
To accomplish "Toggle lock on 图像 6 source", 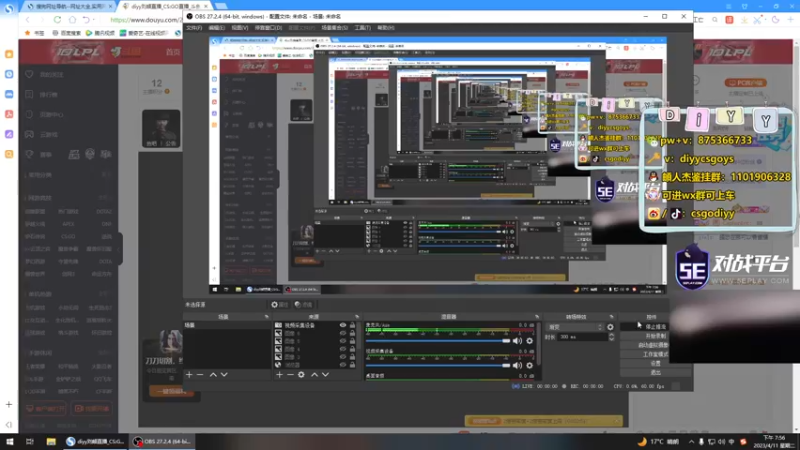I will click(x=352, y=333).
